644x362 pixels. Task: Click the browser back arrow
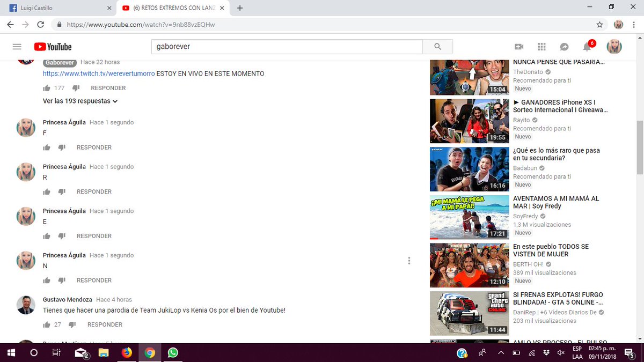point(10,25)
